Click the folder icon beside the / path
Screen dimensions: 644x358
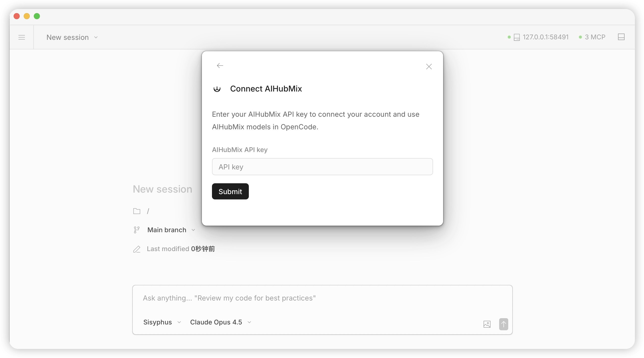137,211
